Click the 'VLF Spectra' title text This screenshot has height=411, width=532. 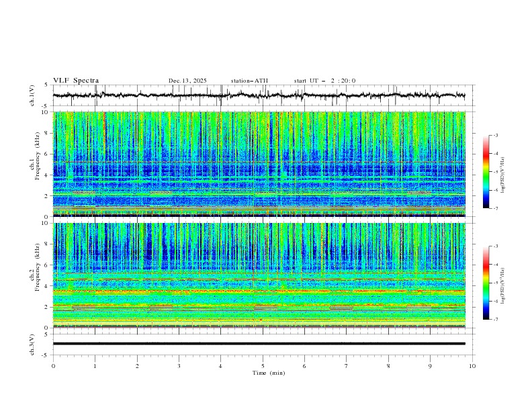[76, 81]
